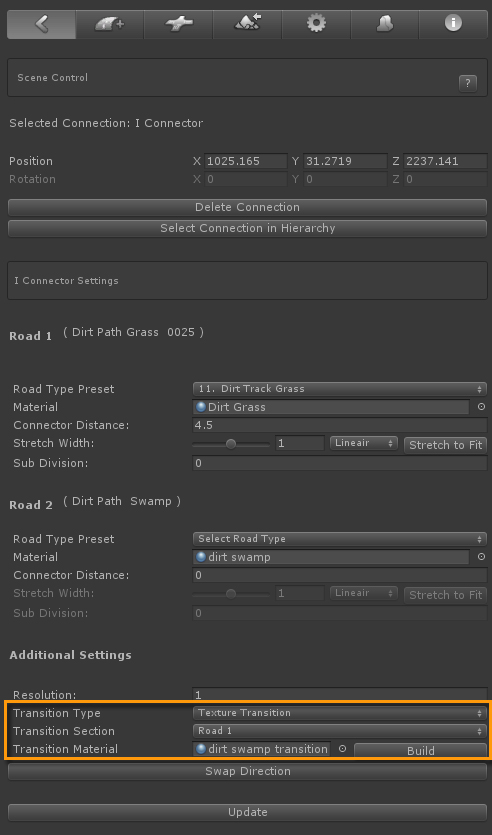
Task: Open the crossing connection toolbar icon
Action: coord(178,24)
